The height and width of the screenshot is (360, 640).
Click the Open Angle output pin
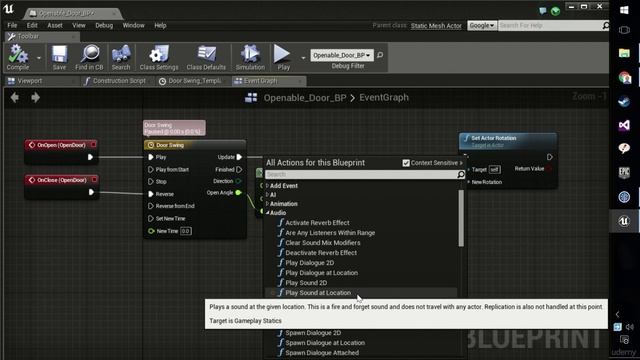239,193
